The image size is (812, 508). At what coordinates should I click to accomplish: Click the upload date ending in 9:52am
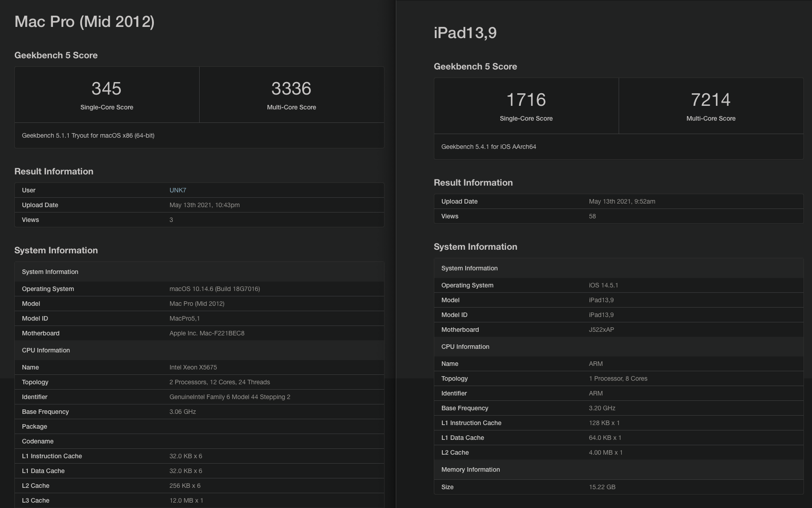(x=622, y=201)
